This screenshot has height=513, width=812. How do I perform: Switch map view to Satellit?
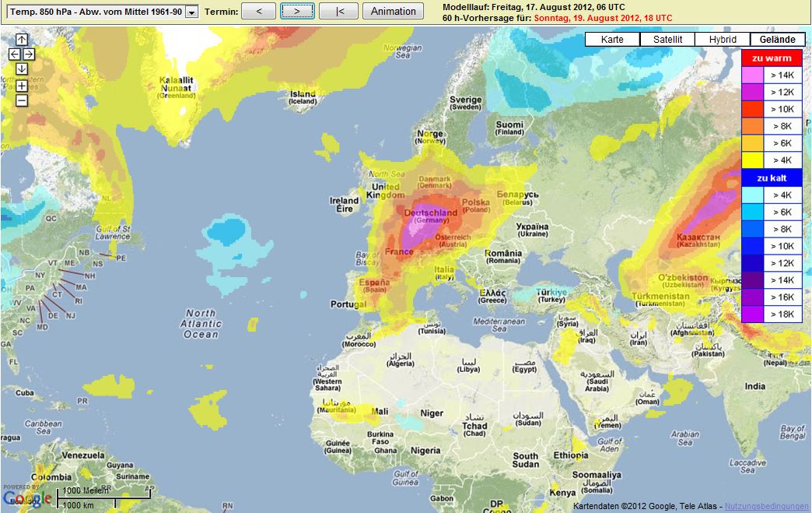[667, 40]
